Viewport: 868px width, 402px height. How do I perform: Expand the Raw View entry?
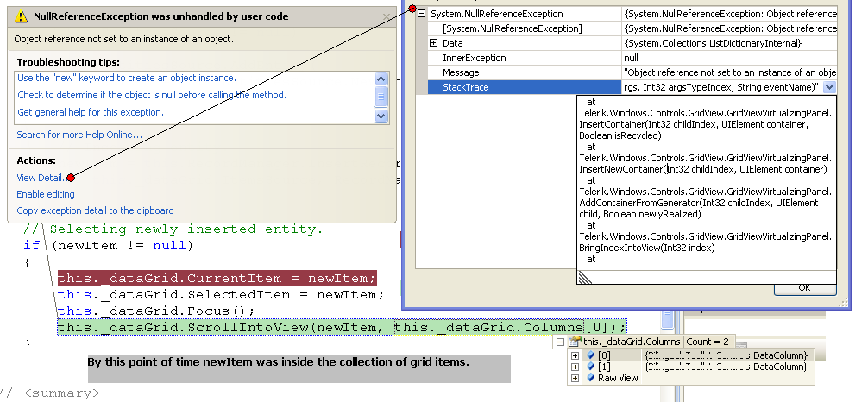click(576, 378)
